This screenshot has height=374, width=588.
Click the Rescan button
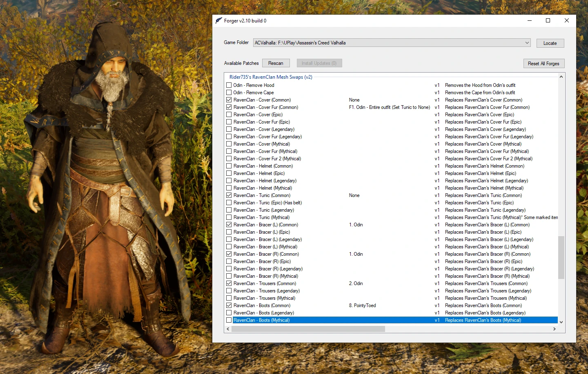click(x=276, y=63)
